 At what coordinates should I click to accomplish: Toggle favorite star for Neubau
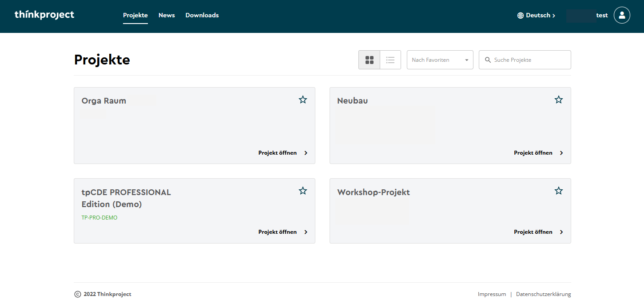coord(559,100)
